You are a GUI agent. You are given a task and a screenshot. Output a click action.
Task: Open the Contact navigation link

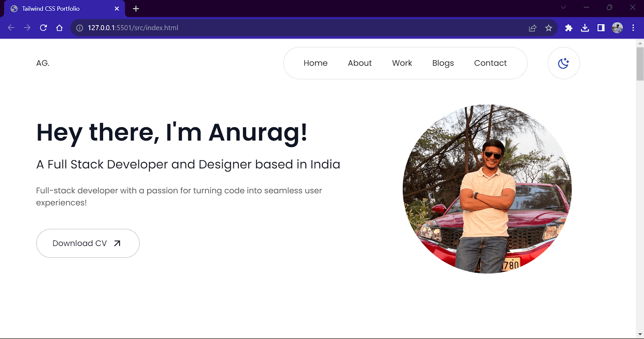[490, 63]
